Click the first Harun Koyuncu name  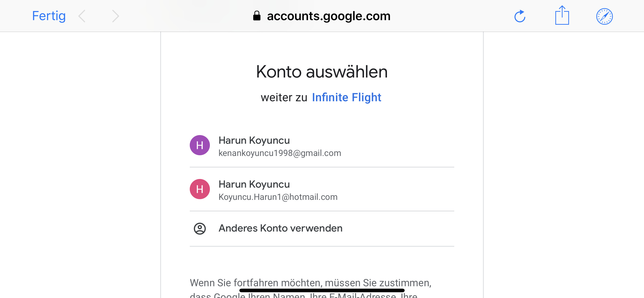click(254, 140)
